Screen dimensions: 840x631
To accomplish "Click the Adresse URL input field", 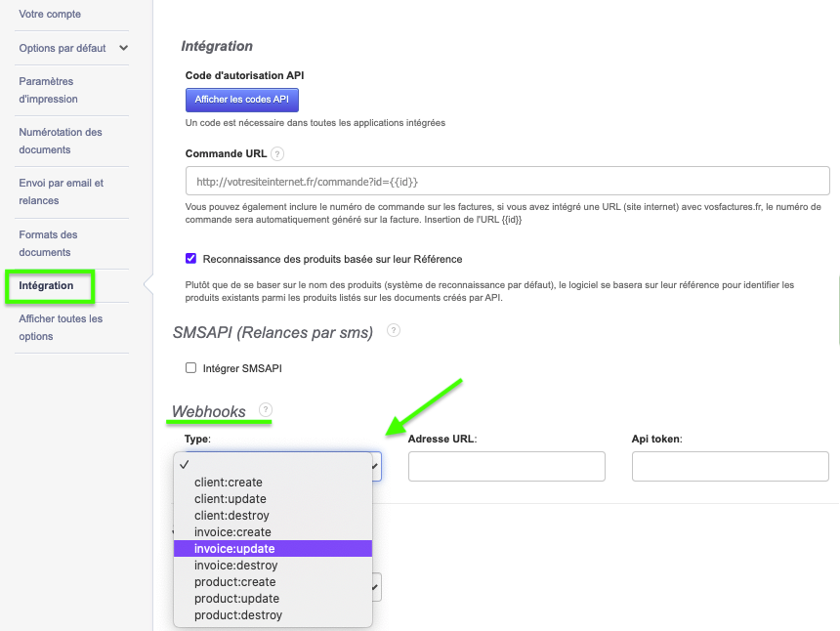I will (507, 466).
